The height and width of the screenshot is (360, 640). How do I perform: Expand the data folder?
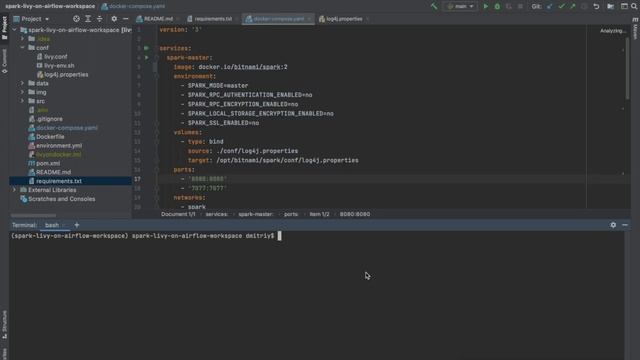[x=22, y=83]
